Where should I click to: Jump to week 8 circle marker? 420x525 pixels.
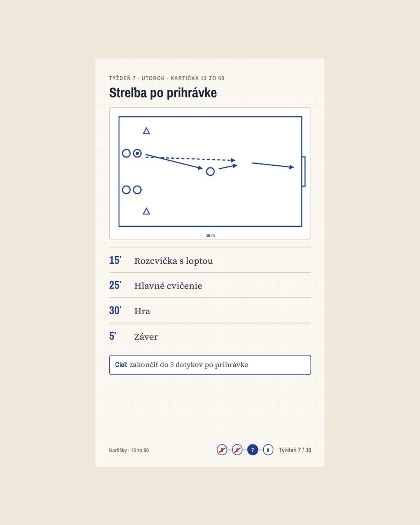point(268,450)
